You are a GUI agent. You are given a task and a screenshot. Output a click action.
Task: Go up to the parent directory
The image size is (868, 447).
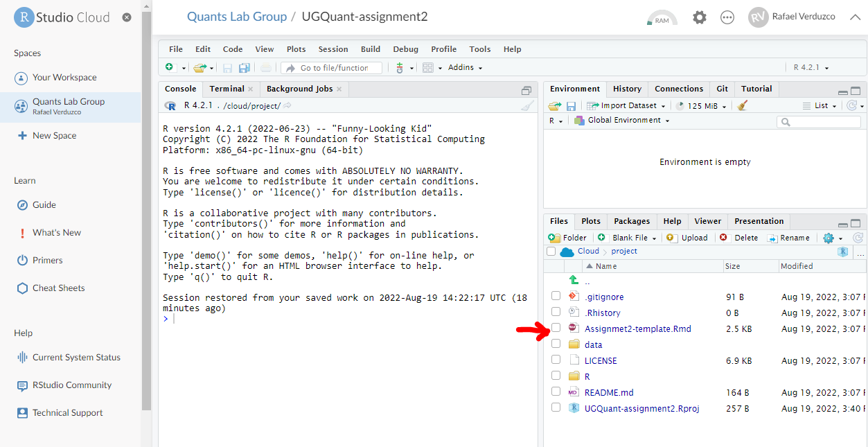tap(574, 281)
